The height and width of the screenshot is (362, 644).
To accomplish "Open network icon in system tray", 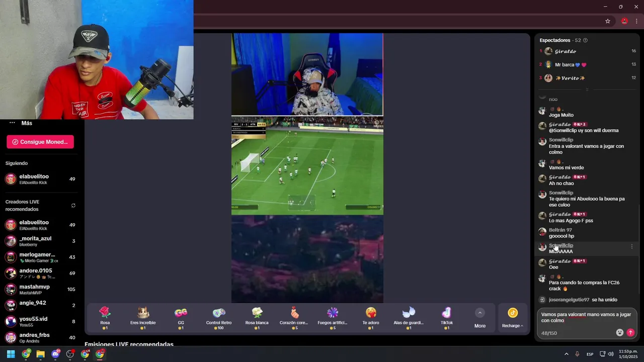I will coord(603,354).
